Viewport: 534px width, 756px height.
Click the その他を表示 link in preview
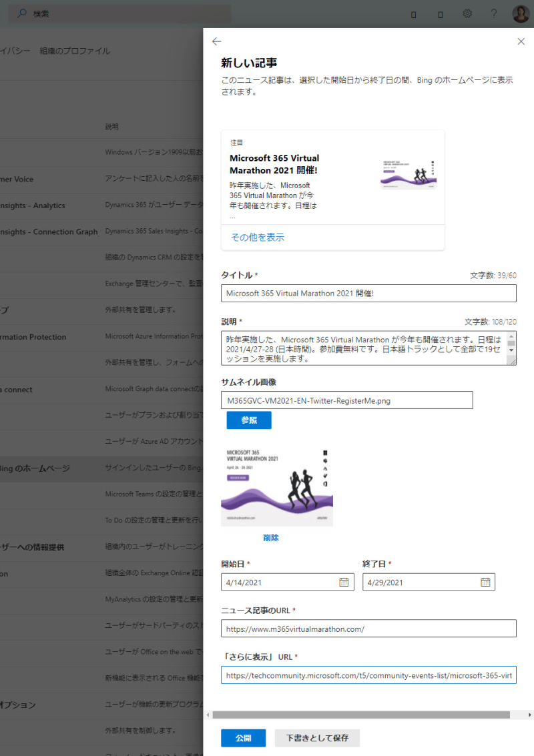(258, 238)
